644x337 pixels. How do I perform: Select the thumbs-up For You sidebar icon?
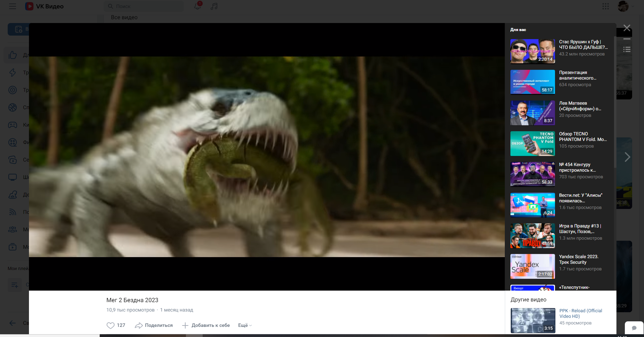click(x=13, y=55)
